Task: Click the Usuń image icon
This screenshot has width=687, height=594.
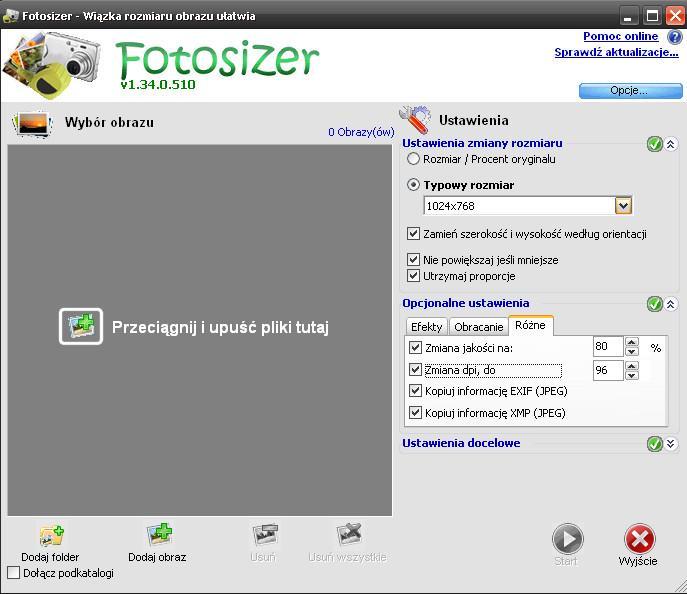Action: [265, 534]
